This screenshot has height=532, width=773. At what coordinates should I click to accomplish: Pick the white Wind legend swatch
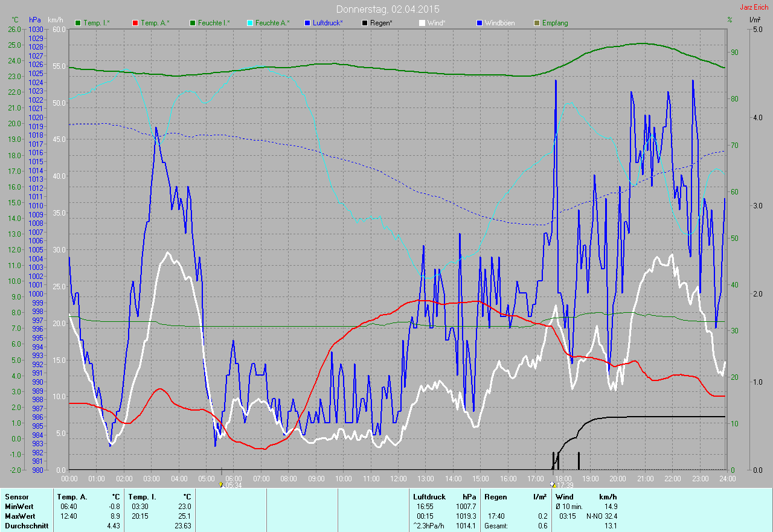[422, 23]
